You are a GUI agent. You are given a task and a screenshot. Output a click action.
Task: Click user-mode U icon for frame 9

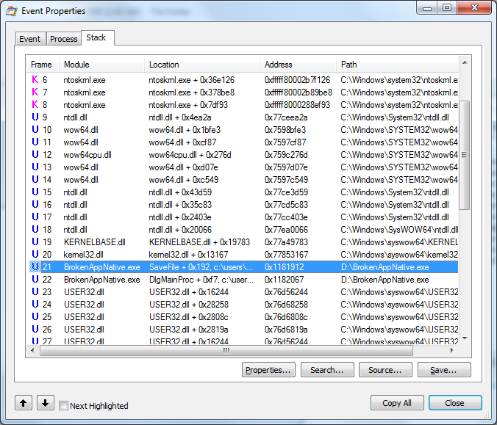tap(35, 117)
